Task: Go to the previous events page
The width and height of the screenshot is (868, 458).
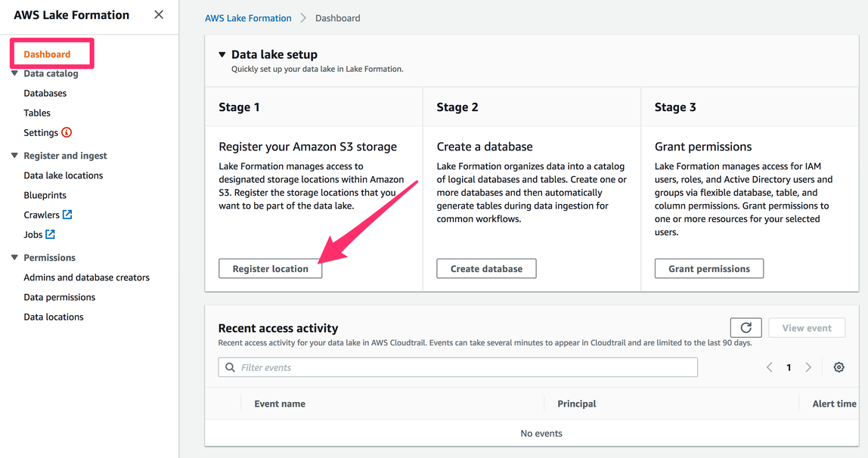Action: point(769,367)
